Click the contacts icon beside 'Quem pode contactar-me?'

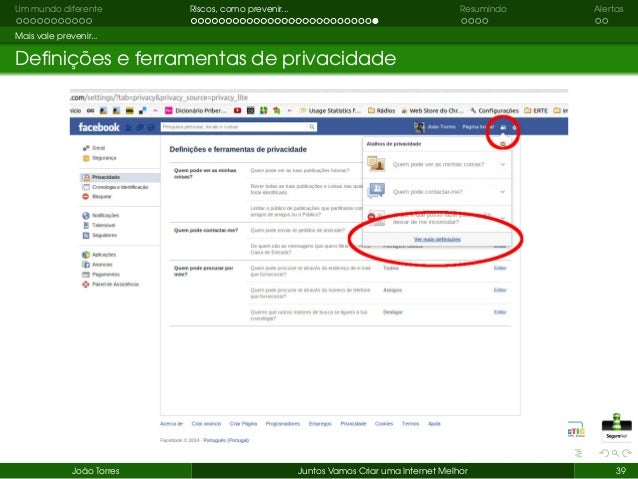tap(376, 191)
